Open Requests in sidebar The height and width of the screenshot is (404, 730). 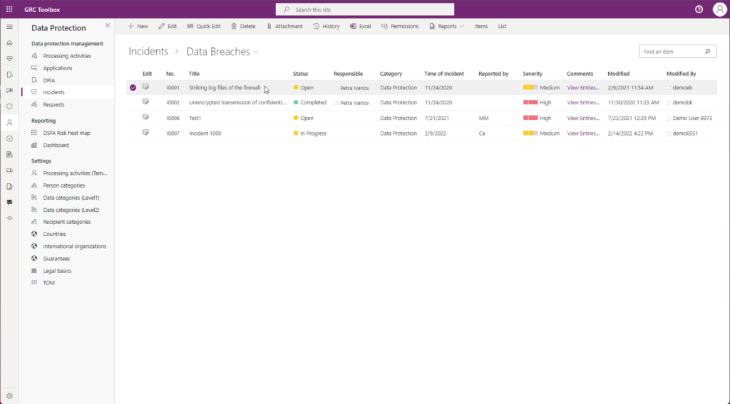pyautogui.click(x=54, y=105)
